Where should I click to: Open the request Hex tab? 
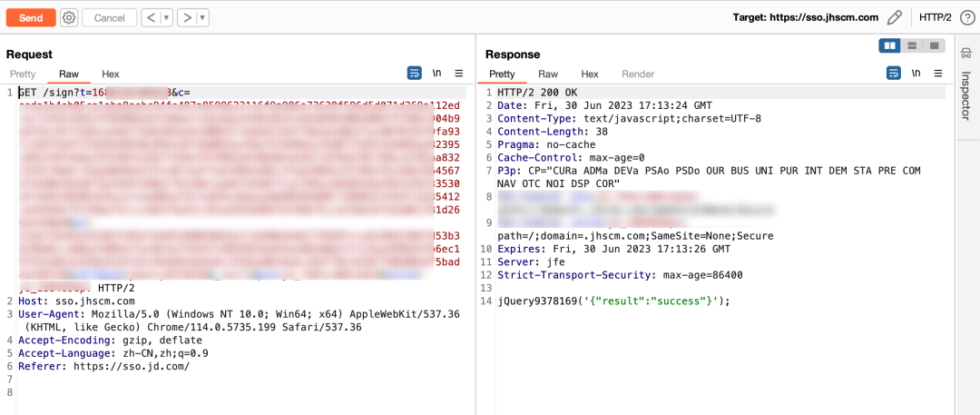(x=111, y=74)
